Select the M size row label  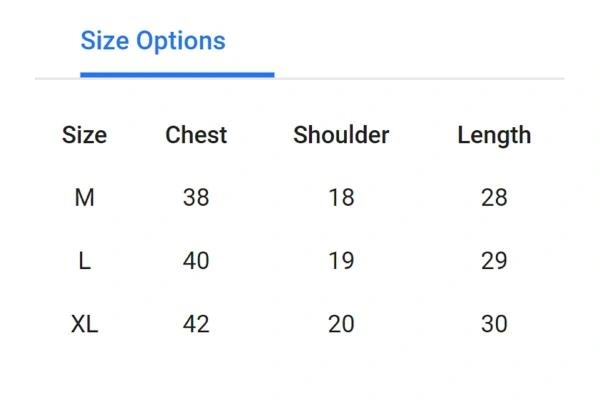click(84, 198)
